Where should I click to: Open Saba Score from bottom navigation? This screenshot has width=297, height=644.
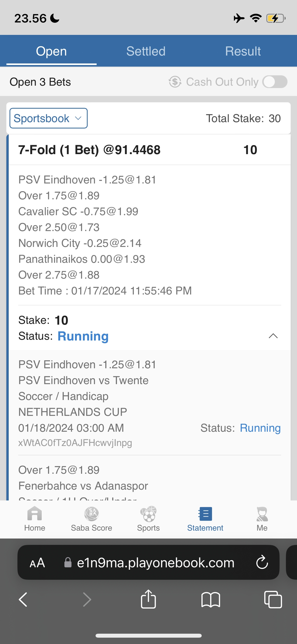pos(91,514)
